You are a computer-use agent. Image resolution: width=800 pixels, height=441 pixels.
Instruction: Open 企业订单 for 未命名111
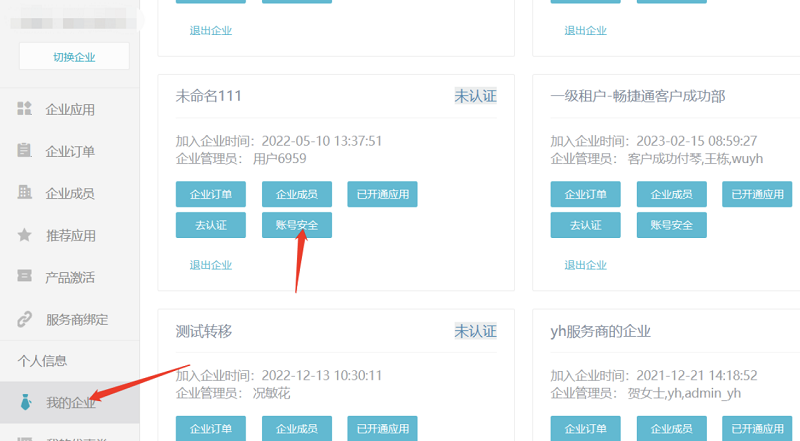(211, 194)
